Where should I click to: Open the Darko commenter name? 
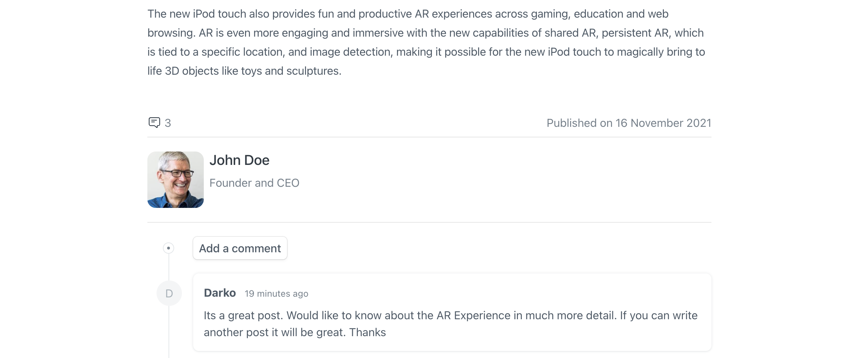(220, 293)
